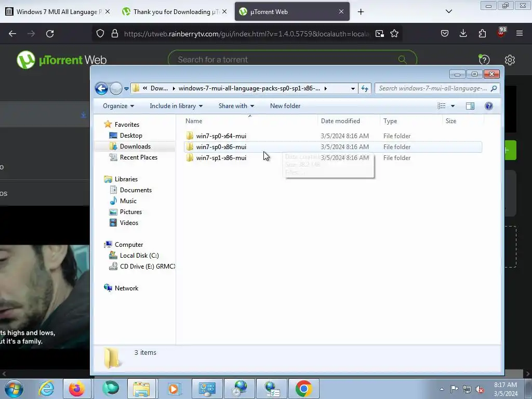Click the Explorer forward arrow button
Viewport: 532px width, 399px height.
click(x=116, y=88)
